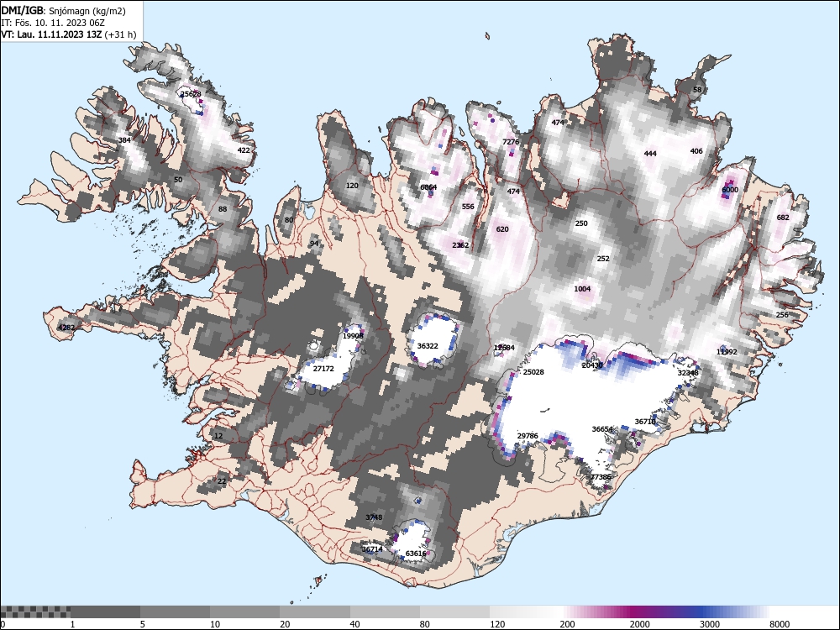Click the glacier value 29786
The image size is (840, 630).
(x=528, y=435)
